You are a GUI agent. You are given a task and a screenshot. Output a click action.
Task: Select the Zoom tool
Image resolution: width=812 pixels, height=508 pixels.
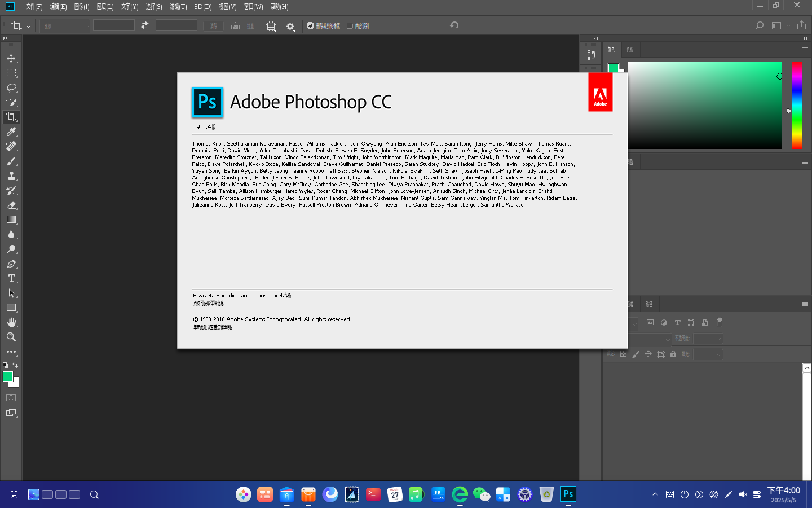coord(11,337)
